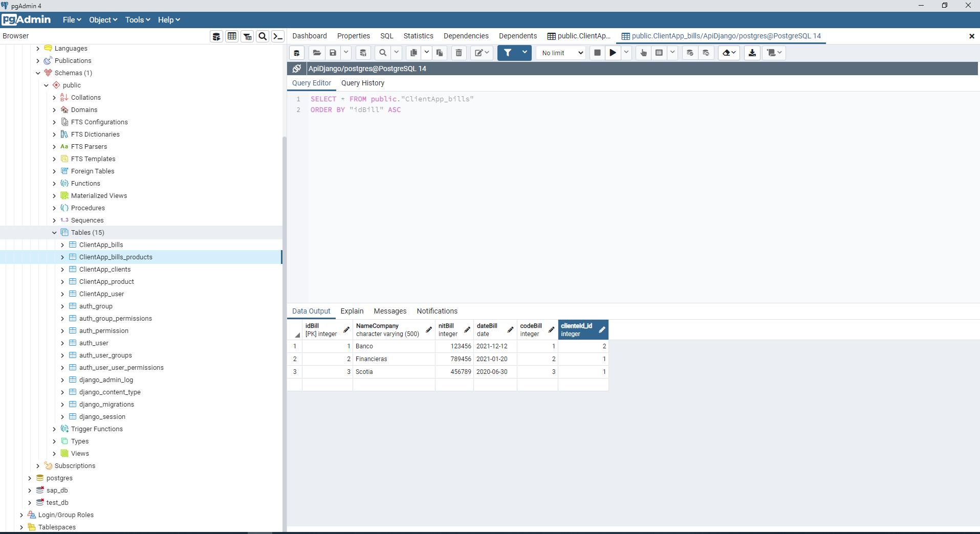
Task: Select the View Data grid icon
Action: pos(232,36)
